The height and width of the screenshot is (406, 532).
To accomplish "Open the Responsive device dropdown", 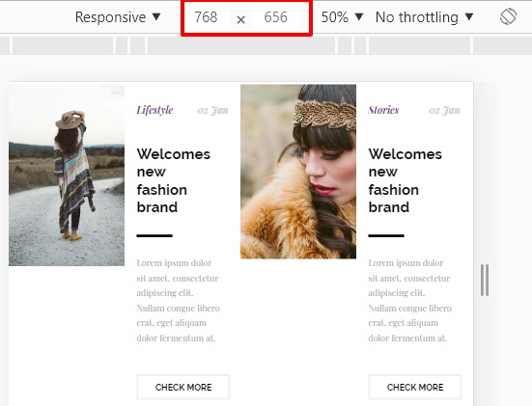I will [x=118, y=17].
